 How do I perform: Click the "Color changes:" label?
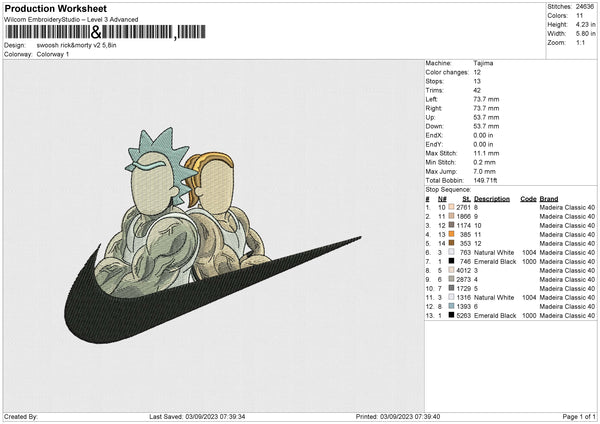(x=447, y=72)
